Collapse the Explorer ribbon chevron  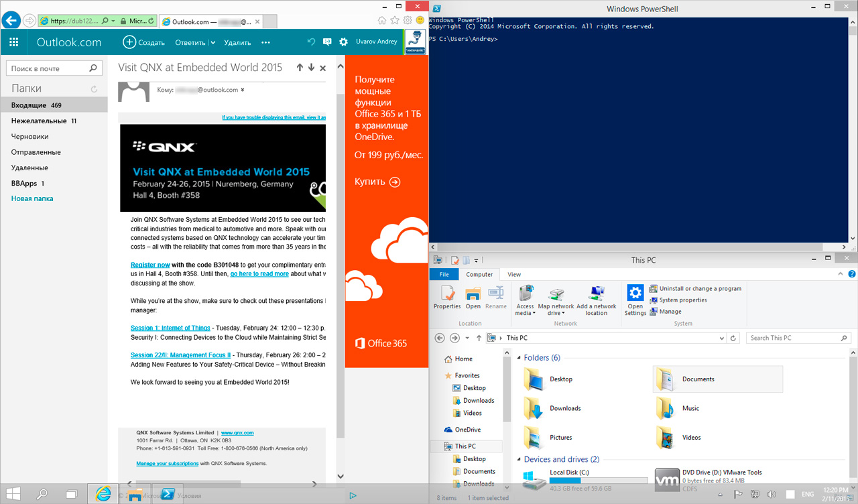click(x=839, y=274)
